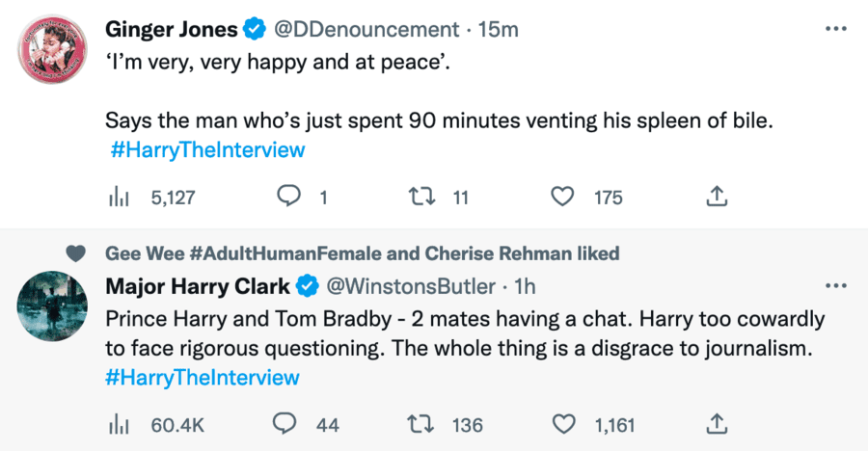Open more options for Ginger Jones's tweet

(835, 29)
